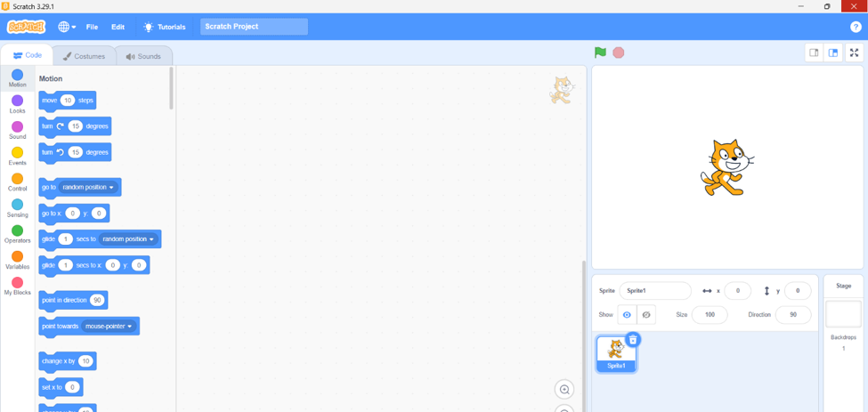Expand the 'point towards mouse-pointer' dropdown
Viewport: 868px width, 412px height.
tap(130, 327)
